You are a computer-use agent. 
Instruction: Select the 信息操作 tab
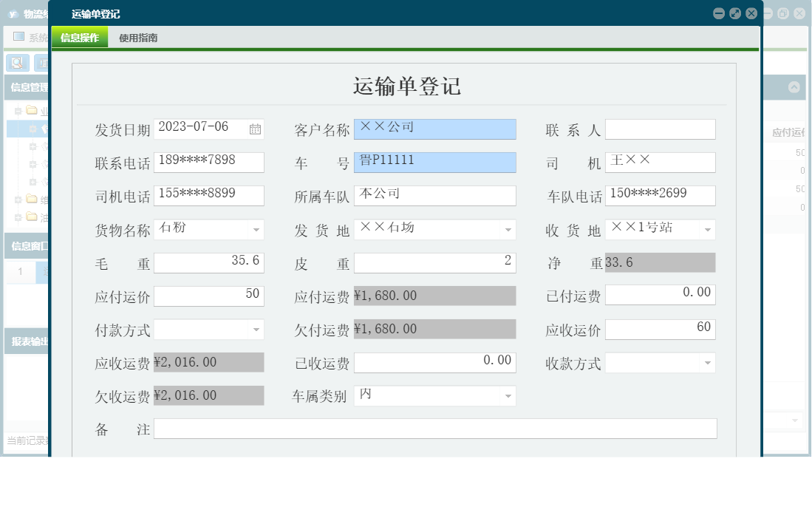point(79,37)
